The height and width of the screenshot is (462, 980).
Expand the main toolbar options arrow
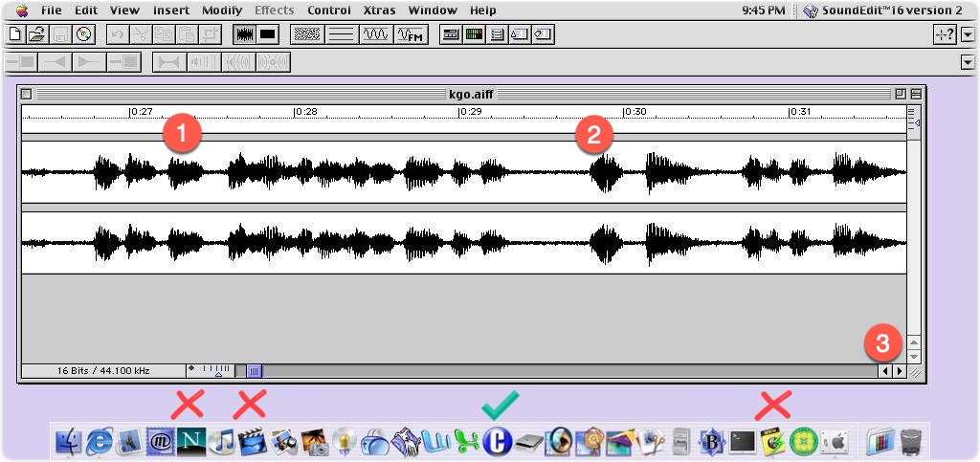(969, 34)
